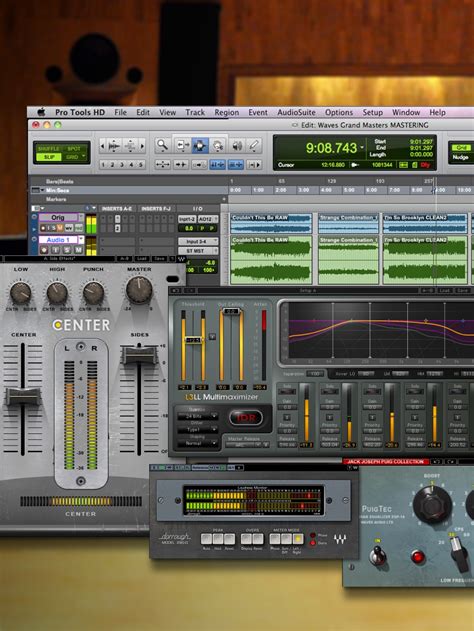The width and height of the screenshot is (474, 631).
Task: Open the Region menu
Action: coord(227,113)
